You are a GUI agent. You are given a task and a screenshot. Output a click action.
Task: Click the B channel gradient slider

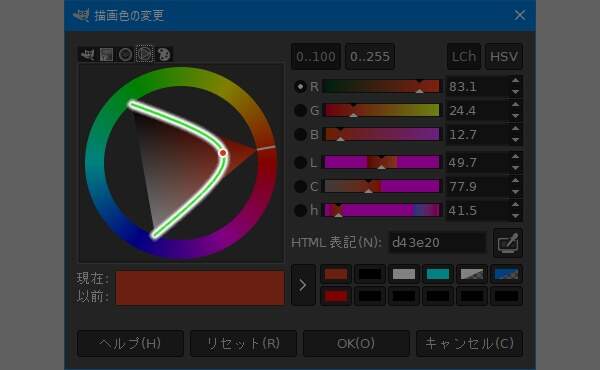[382, 135]
